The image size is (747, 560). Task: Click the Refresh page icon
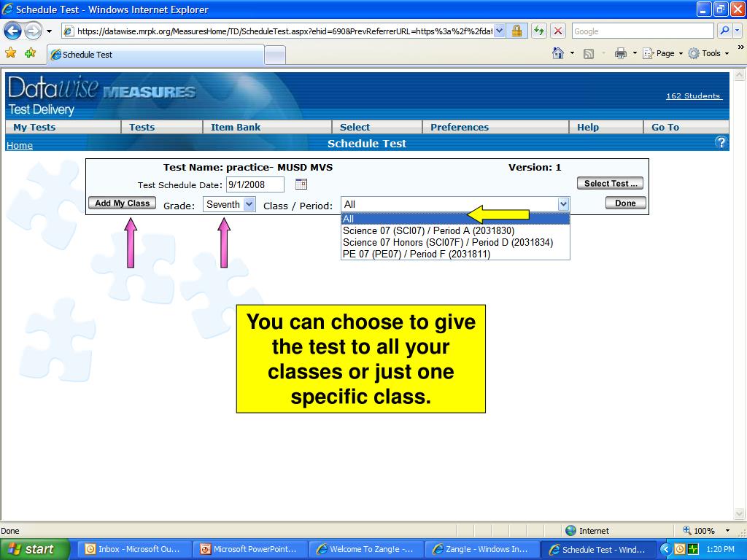click(x=539, y=31)
